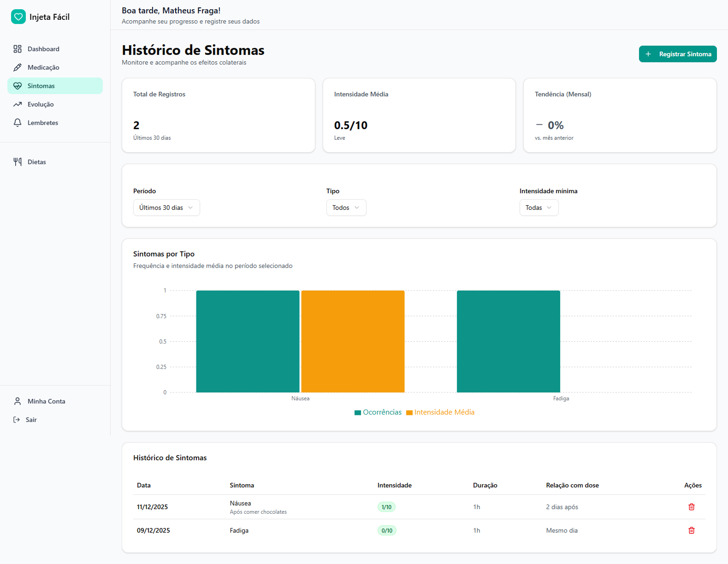Click the Dashboard grid icon in sidebar

pos(18,49)
